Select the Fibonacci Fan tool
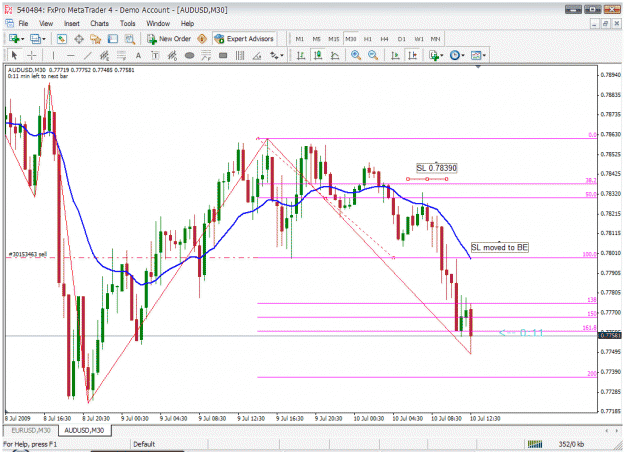This screenshot has height=452, width=625. 206,55
